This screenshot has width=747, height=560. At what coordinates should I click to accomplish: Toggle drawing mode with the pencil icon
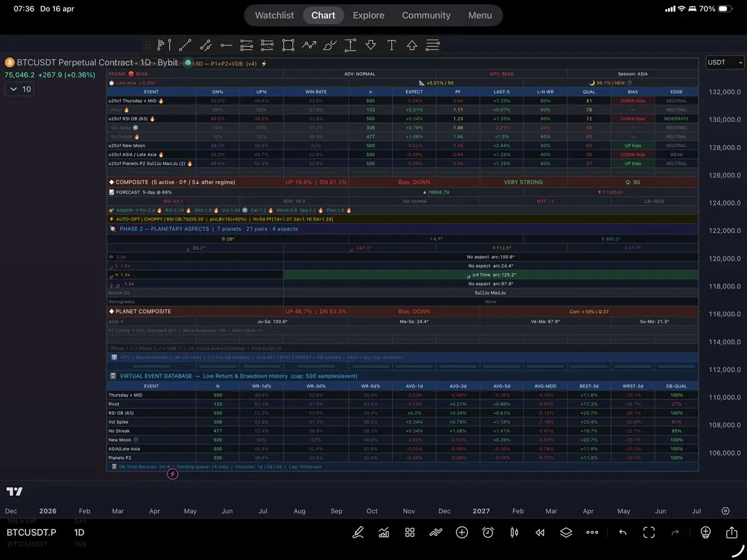[x=358, y=533]
